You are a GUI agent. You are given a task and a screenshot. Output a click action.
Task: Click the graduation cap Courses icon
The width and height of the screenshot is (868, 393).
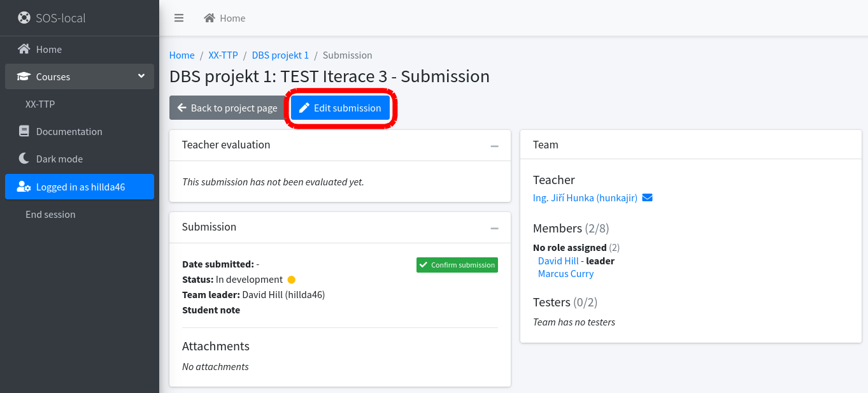[x=24, y=76]
